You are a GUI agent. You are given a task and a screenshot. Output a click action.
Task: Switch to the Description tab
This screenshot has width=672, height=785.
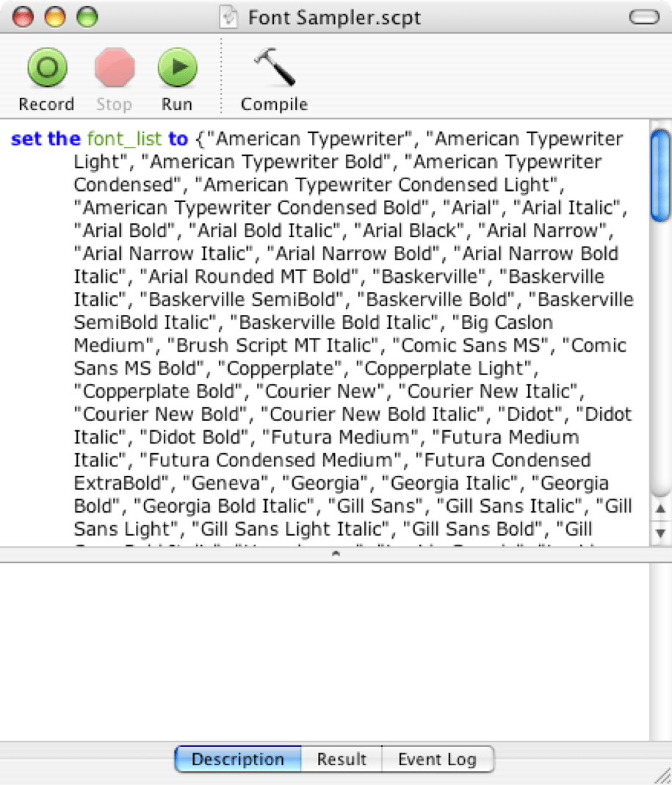click(238, 759)
